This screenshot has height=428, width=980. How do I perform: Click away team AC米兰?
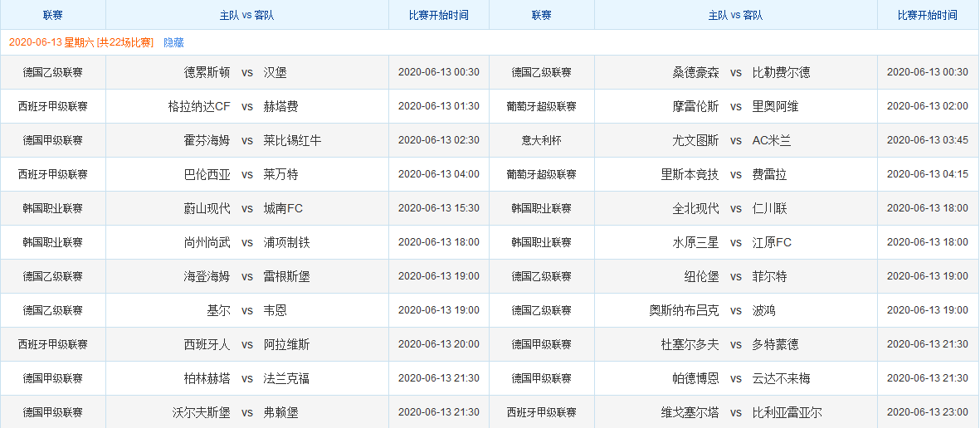[772, 140]
